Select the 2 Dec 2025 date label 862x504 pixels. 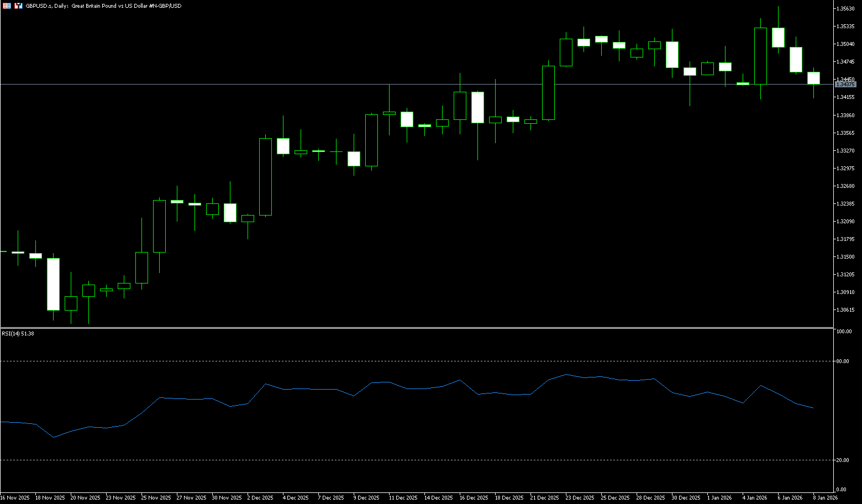260,498
